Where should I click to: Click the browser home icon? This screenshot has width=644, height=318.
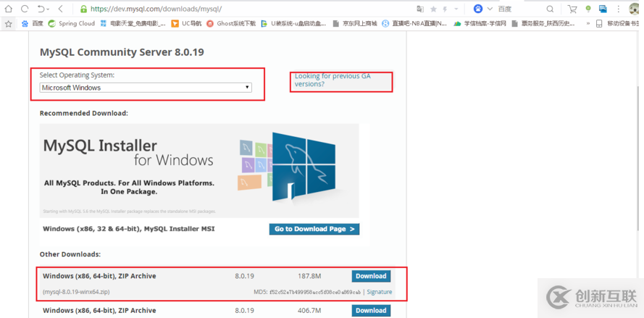(8, 9)
